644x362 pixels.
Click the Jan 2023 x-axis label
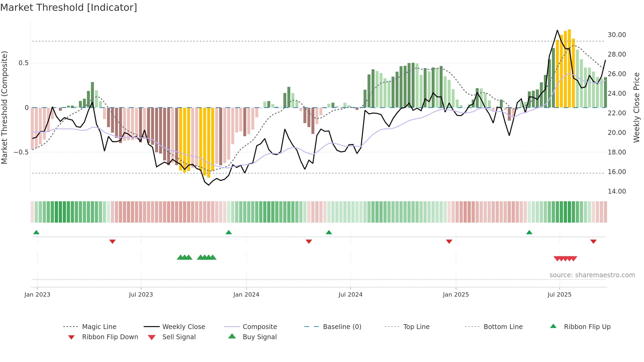[x=37, y=294]
